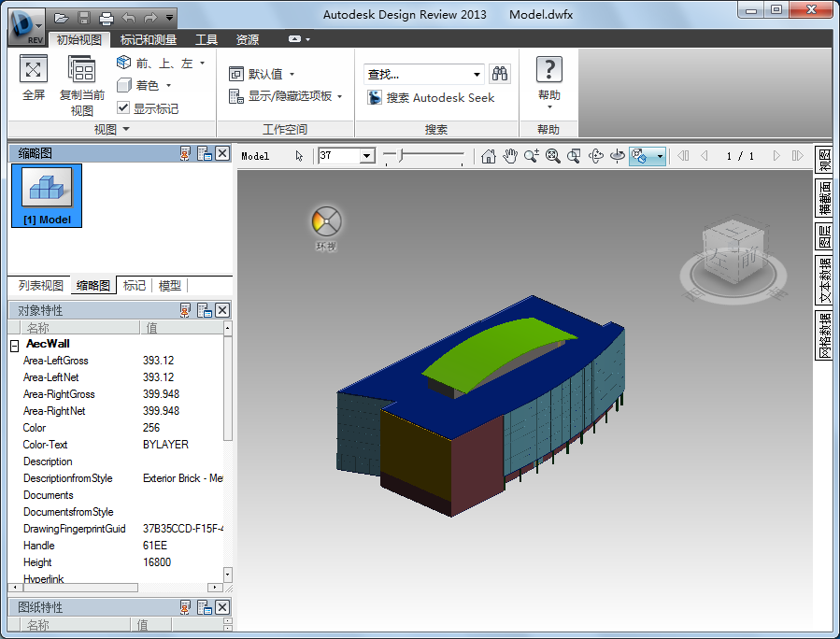Click the 全屏 fullscreen icon
Viewport: 840px width, 639px height.
tap(34, 69)
